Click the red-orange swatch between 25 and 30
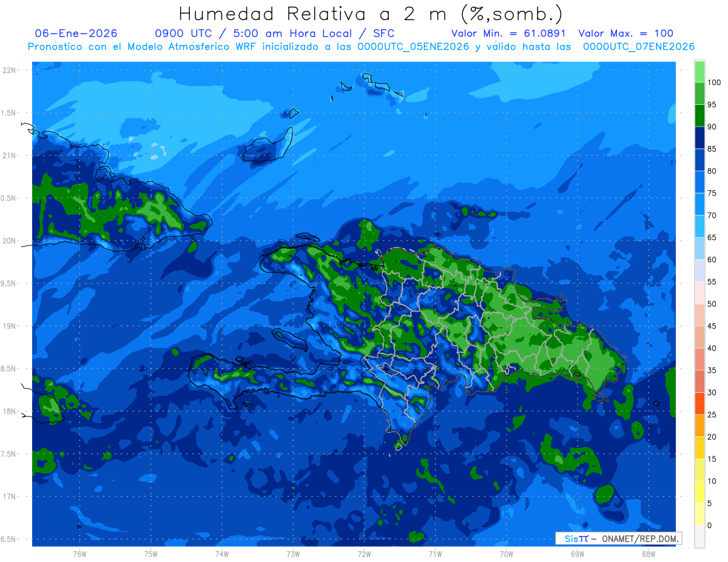Screen dimensions: 728x562 click(699, 403)
